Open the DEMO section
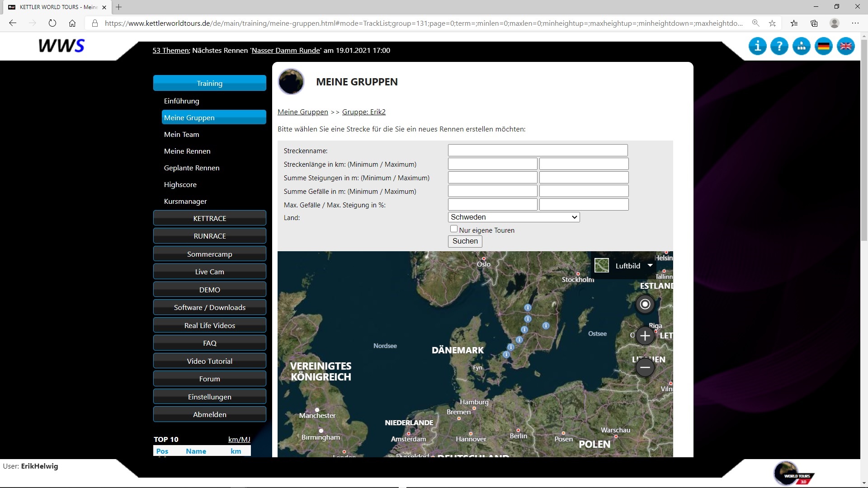Screen dimensions: 868x488 pyautogui.click(x=210, y=290)
